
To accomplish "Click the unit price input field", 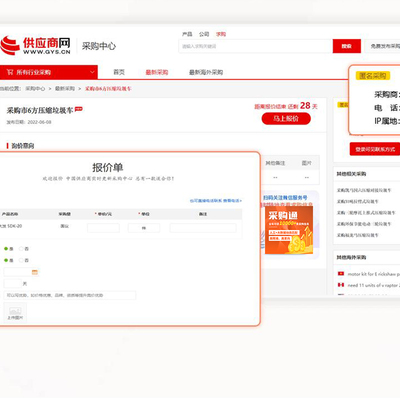I will click(103, 228).
